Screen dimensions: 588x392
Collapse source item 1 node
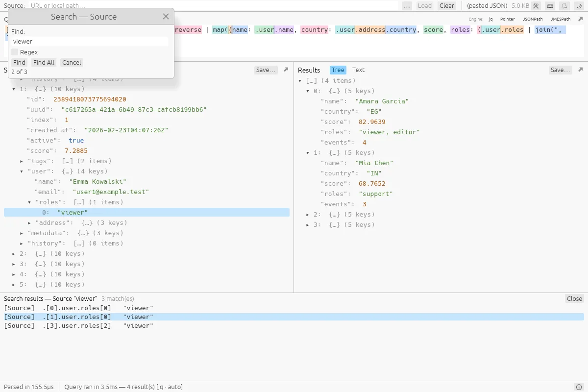[14, 89]
